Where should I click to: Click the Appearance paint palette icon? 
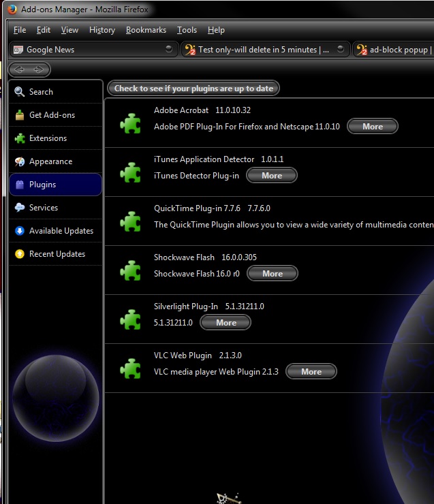pyautogui.click(x=20, y=161)
